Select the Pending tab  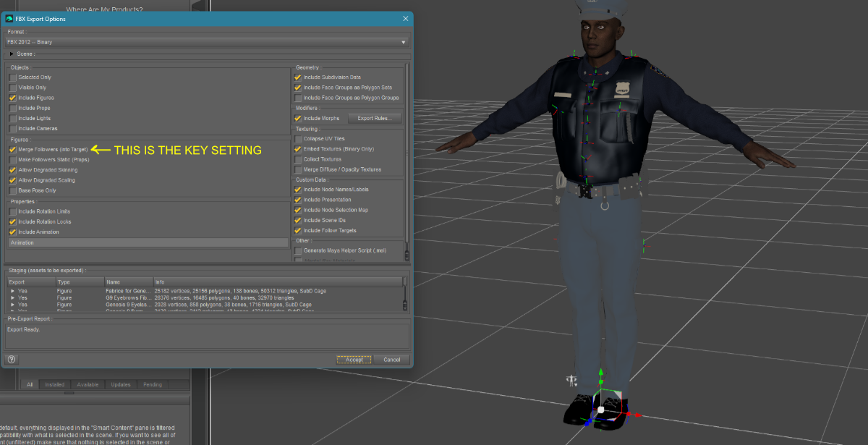[x=153, y=385]
